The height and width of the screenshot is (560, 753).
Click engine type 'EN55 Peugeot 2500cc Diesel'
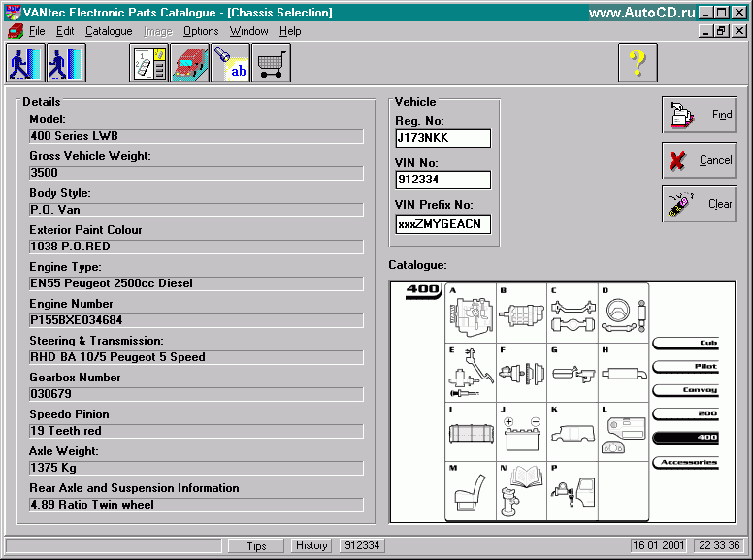(x=196, y=283)
